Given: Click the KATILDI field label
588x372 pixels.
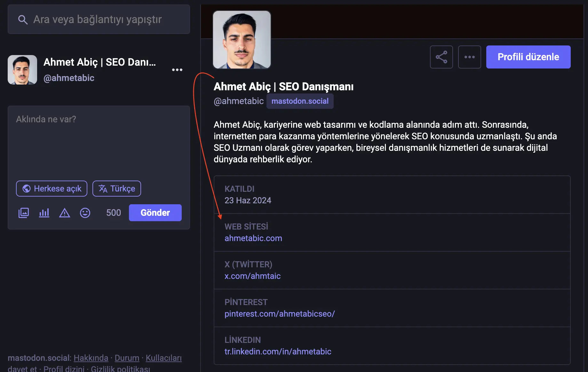Looking at the screenshot, I should pyautogui.click(x=239, y=189).
